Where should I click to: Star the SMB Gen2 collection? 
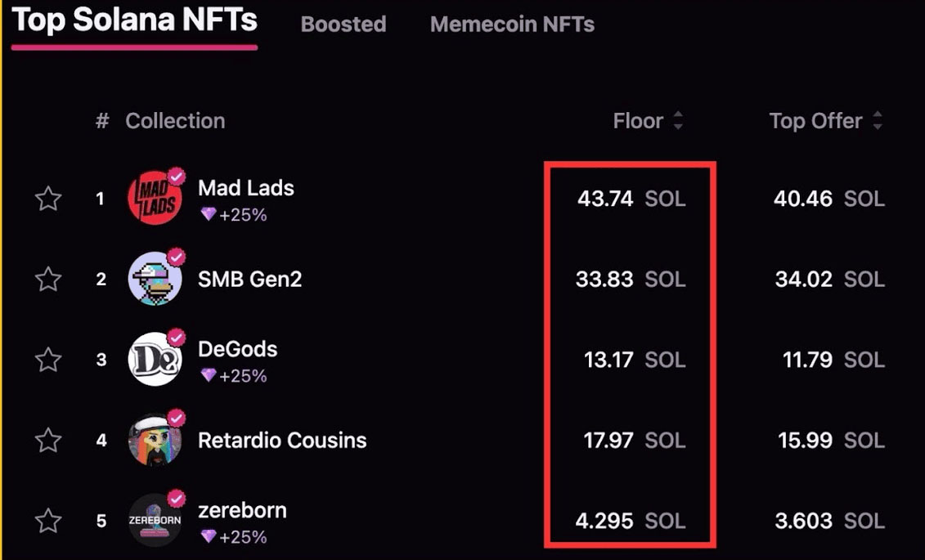tap(49, 280)
